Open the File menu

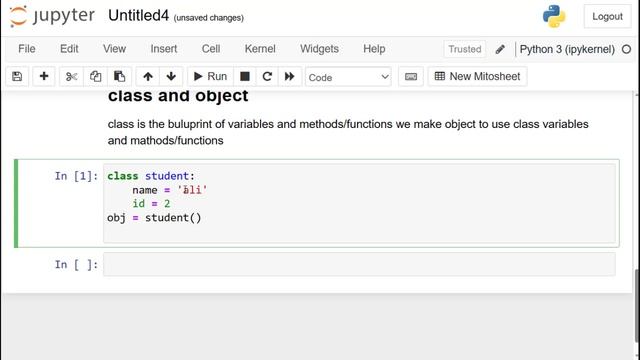[x=27, y=49]
